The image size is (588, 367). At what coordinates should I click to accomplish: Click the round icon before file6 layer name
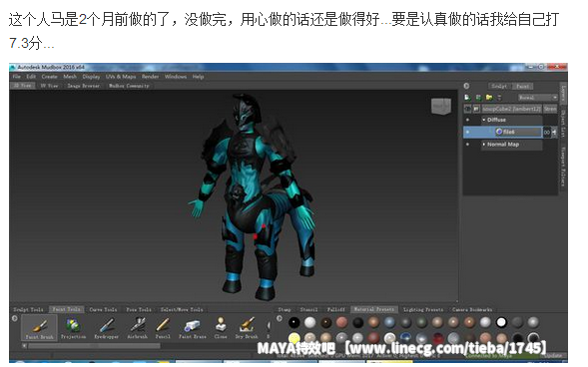point(499,132)
